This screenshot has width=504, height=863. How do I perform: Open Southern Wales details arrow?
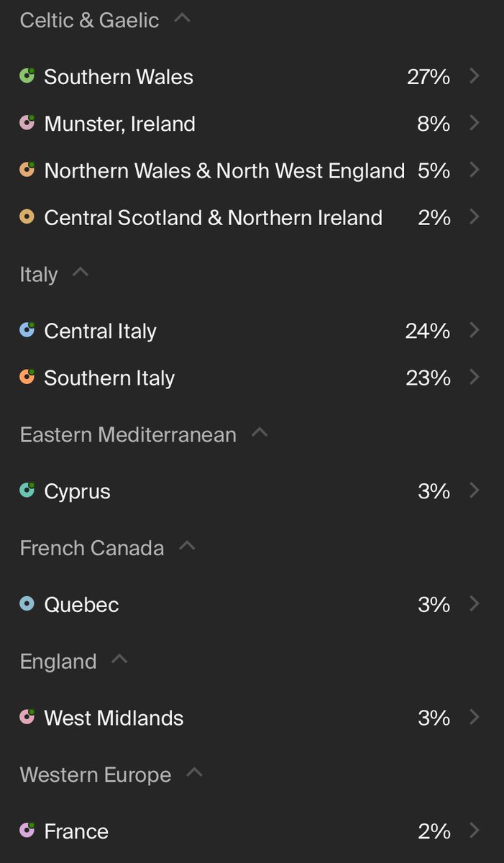click(474, 76)
